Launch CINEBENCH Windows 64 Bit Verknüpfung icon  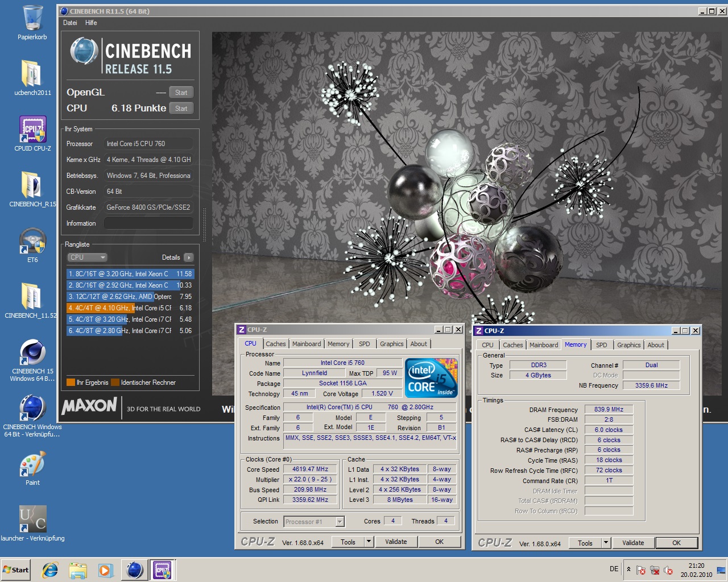pyautogui.click(x=32, y=408)
